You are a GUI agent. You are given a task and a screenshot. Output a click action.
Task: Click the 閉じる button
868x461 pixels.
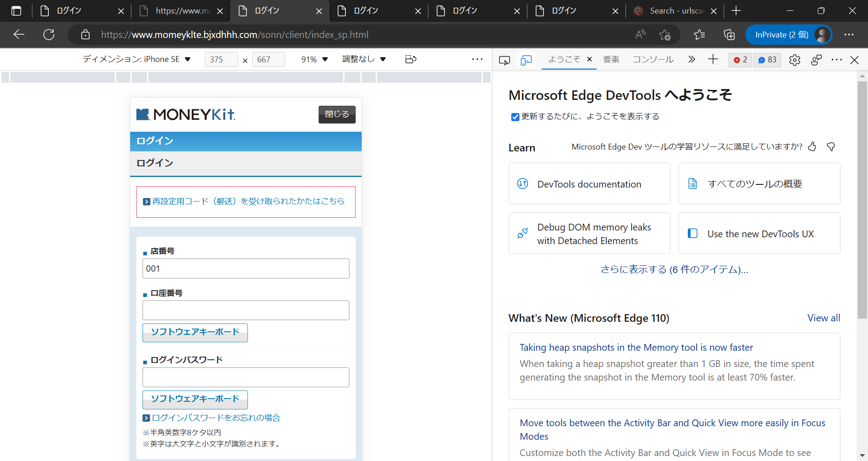pos(337,114)
